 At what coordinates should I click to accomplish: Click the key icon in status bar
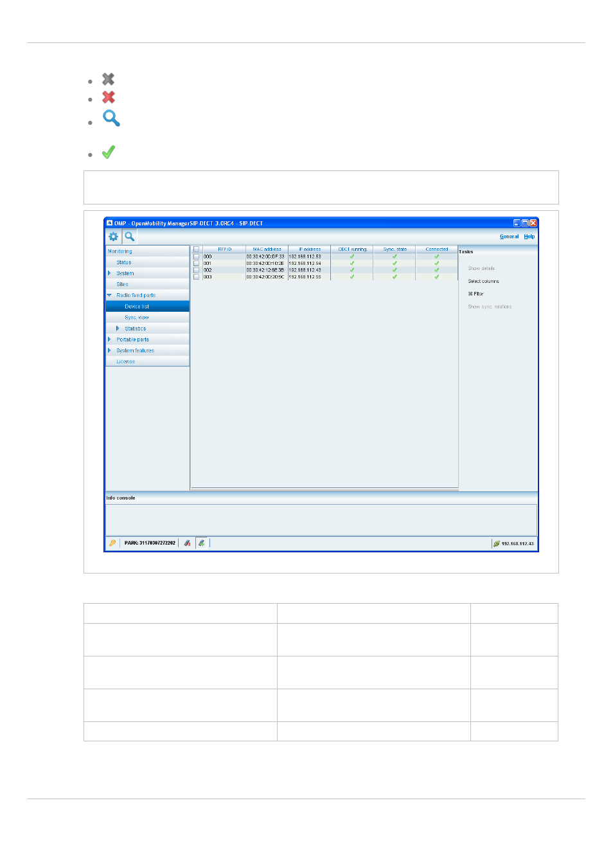point(112,543)
